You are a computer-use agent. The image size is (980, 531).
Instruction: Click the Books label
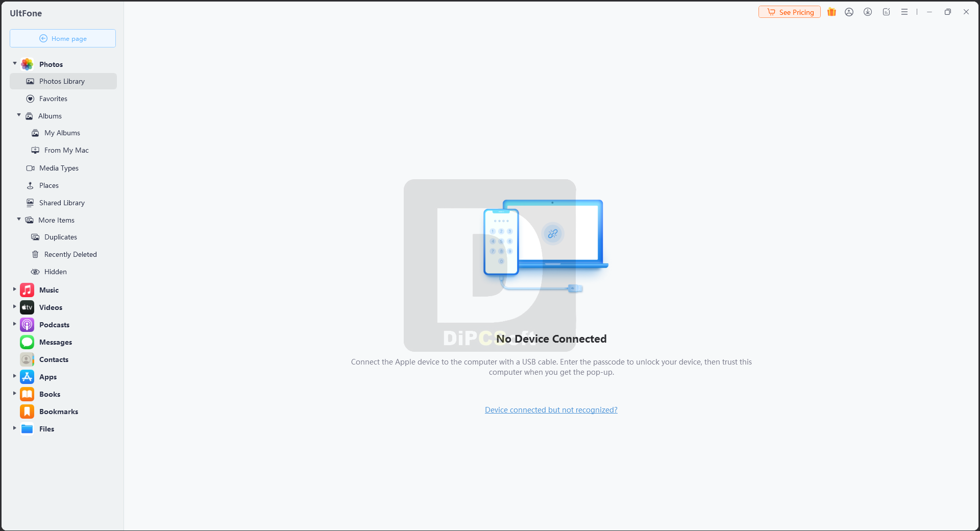[x=50, y=394]
